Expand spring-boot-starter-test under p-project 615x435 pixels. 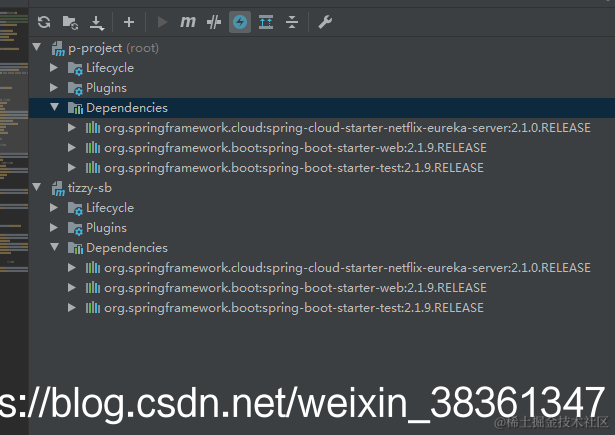pos(71,167)
